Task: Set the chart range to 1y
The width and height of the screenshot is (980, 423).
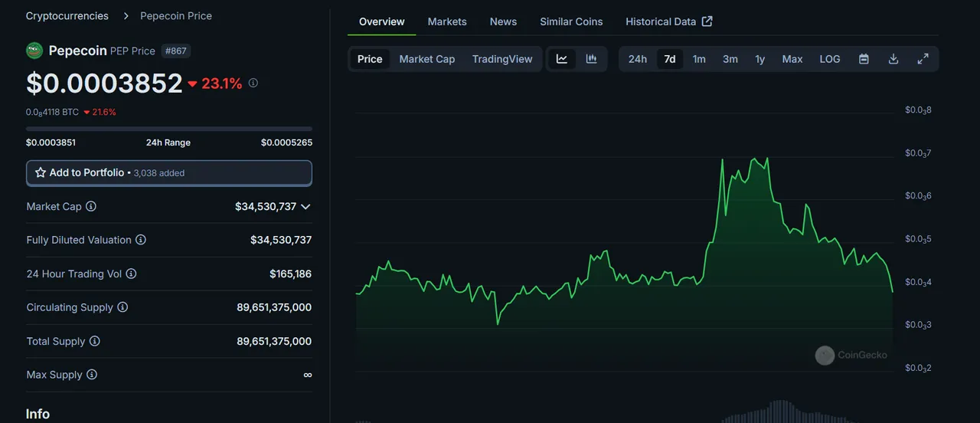Action: (759, 59)
